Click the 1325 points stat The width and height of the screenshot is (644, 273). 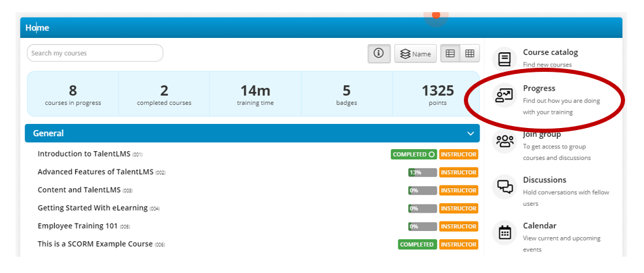pos(437,95)
